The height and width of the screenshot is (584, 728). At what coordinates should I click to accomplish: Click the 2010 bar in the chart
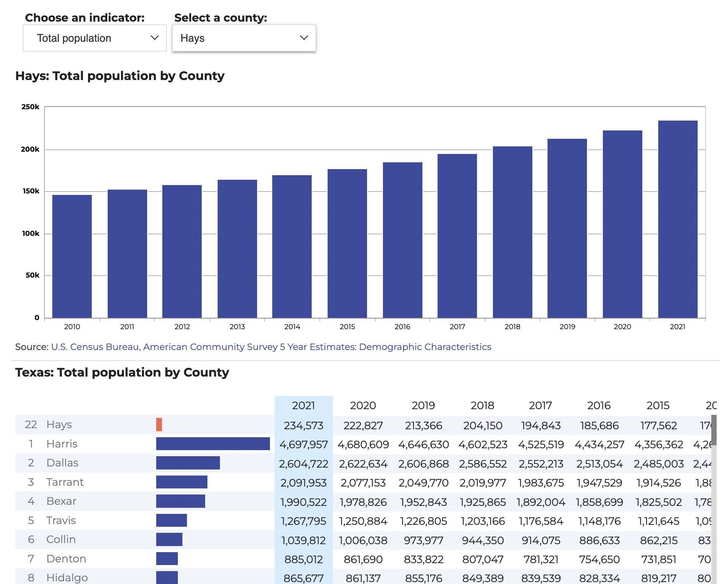[72, 256]
